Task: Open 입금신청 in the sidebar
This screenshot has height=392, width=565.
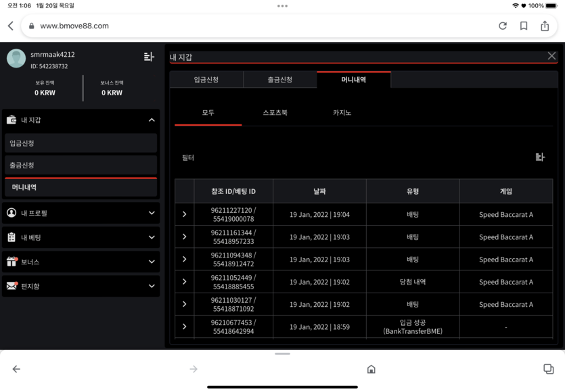Action: tap(81, 143)
